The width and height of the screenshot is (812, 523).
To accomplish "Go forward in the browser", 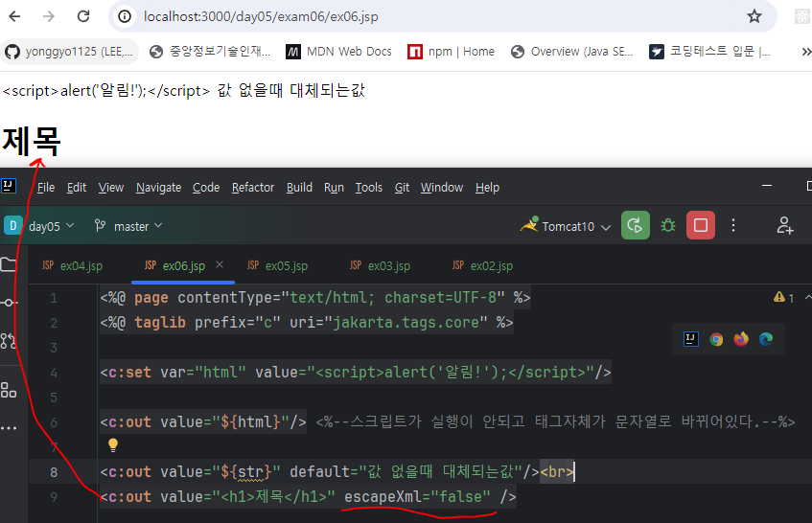I will coord(49,16).
